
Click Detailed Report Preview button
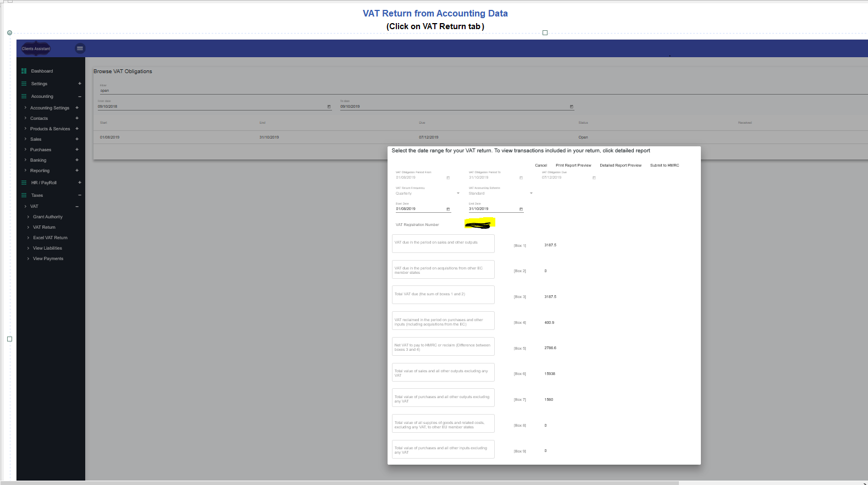pyautogui.click(x=620, y=166)
